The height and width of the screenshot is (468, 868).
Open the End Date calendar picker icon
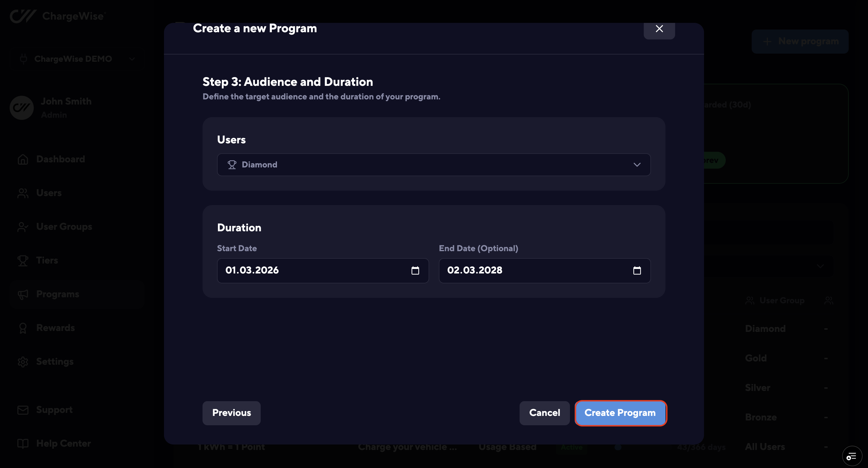[x=637, y=270]
